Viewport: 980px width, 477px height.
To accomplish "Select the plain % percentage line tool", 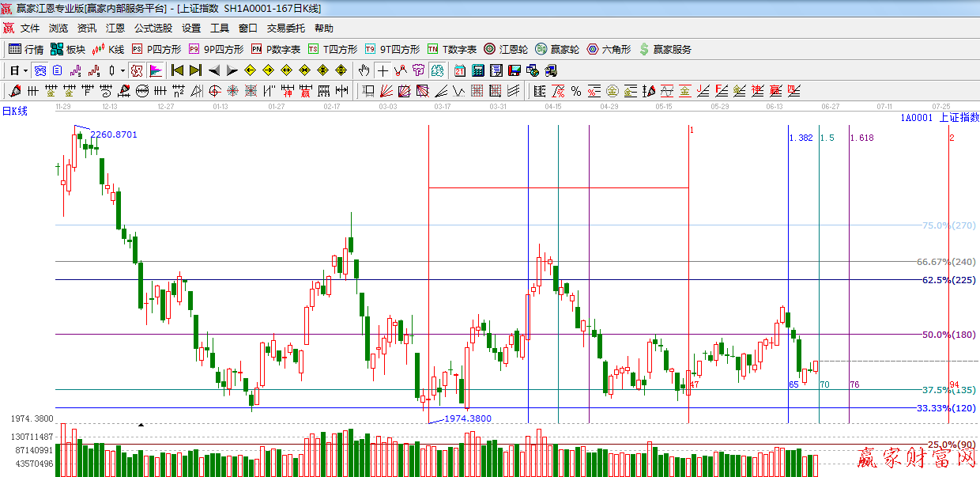I will 575,91.
